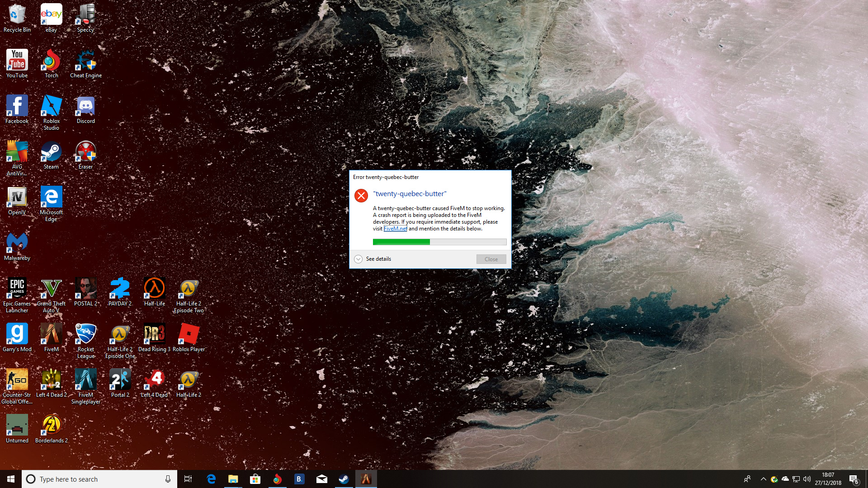The height and width of the screenshot is (488, 868).
Task: Expand See details section
Action: (x=359, y=258)
